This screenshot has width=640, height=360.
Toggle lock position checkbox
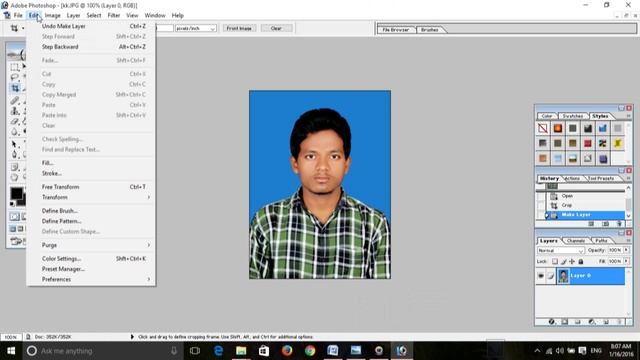pos(572,261)
